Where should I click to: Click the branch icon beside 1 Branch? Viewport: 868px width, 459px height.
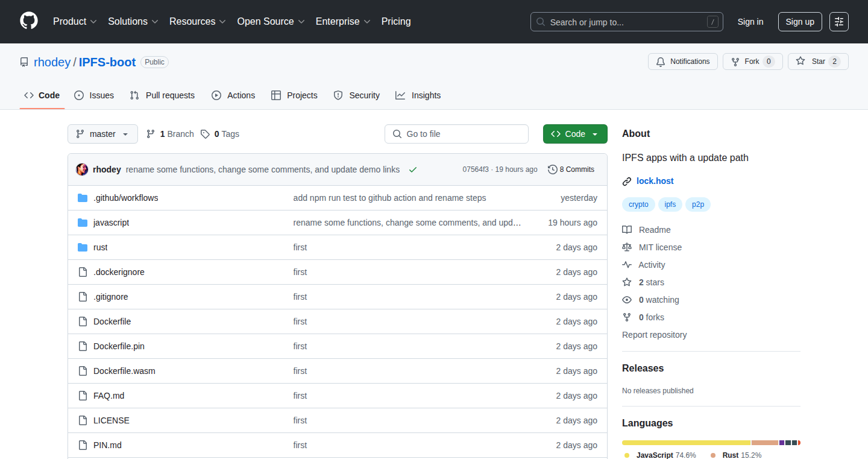pos(151,134)
